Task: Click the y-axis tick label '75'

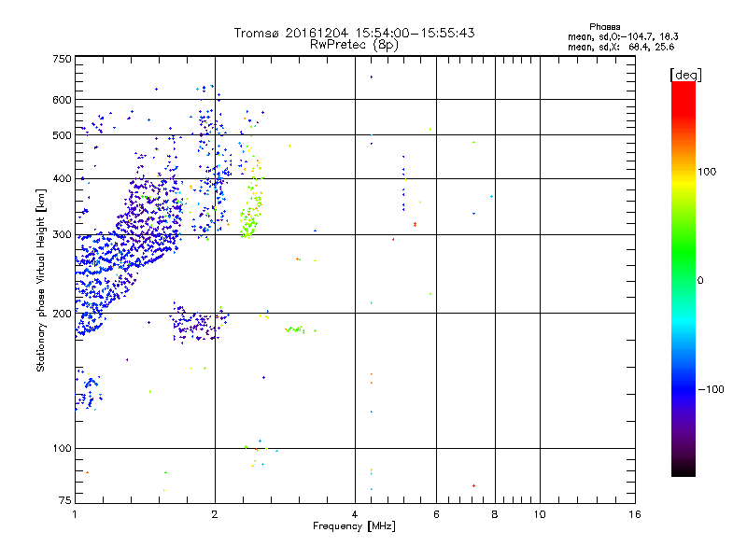Action: click(65, 500)
